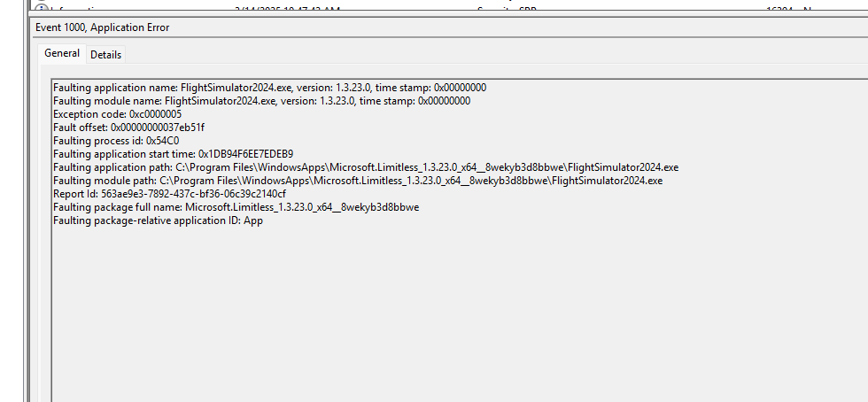Click the Report Id line
The width and height of the screenshot is (868, 402).
click(169, 194)
